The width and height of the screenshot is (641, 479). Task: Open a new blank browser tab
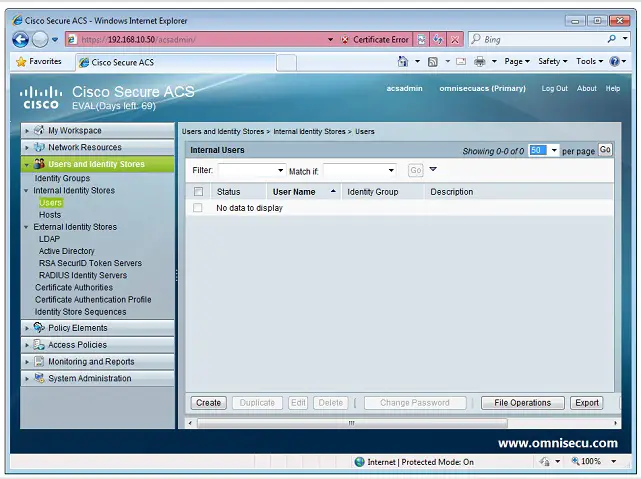point(287,63)
